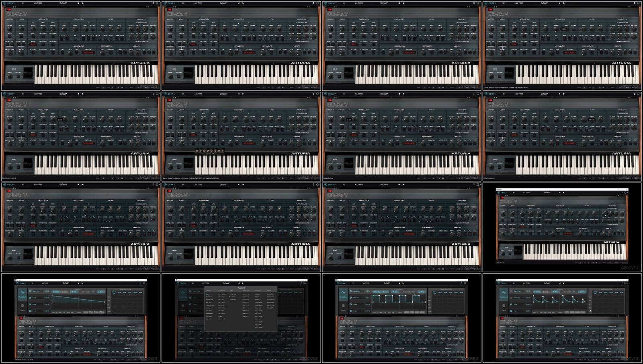Click Filter Freq knob in Filter Frequency frame
The height and width of the screenshot is (364, 643).
584,120
